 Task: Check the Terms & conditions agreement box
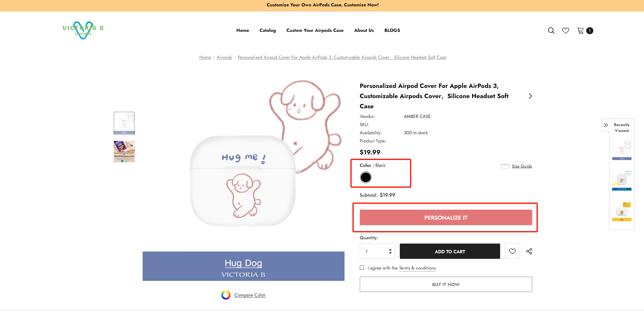coord(362,267)
